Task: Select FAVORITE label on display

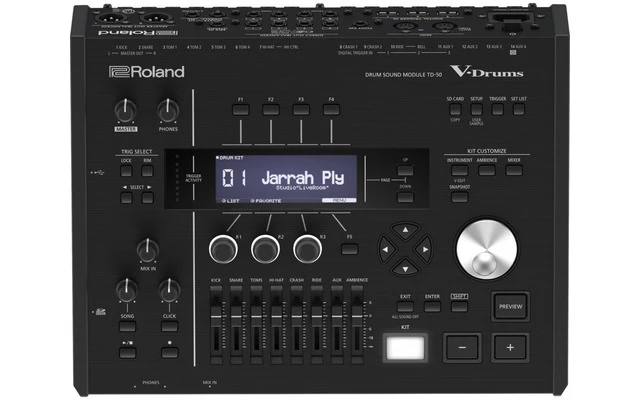Action: (x=266, y=201)
